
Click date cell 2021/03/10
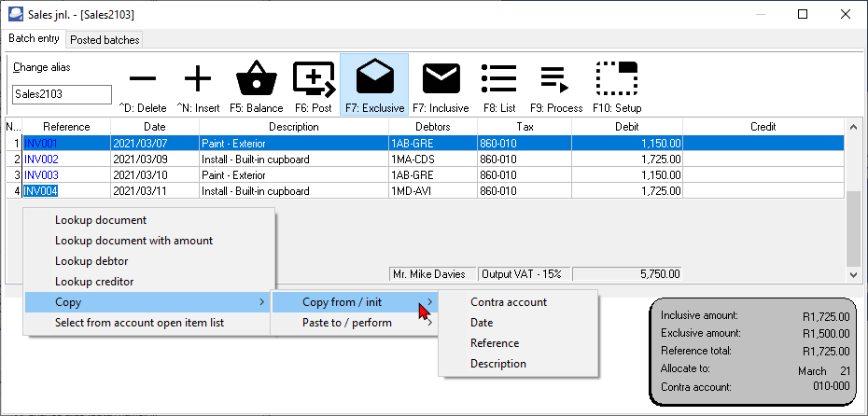tap(155, 175)
